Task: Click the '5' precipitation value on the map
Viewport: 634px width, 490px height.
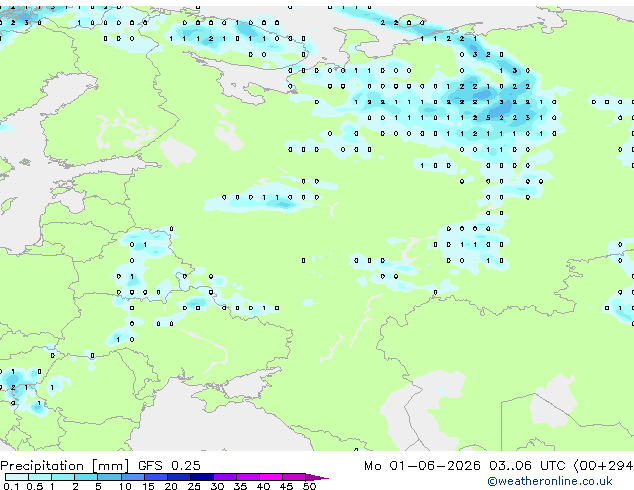Action: (x=488, y=118)
